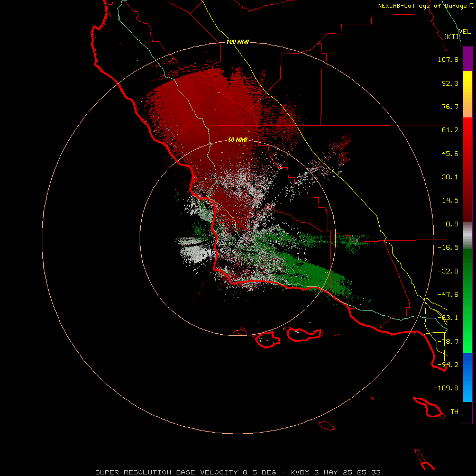Pick the purple segment of the velocity color bar
The height and width of the screenshot is (476, 476).
pos(467,59)
